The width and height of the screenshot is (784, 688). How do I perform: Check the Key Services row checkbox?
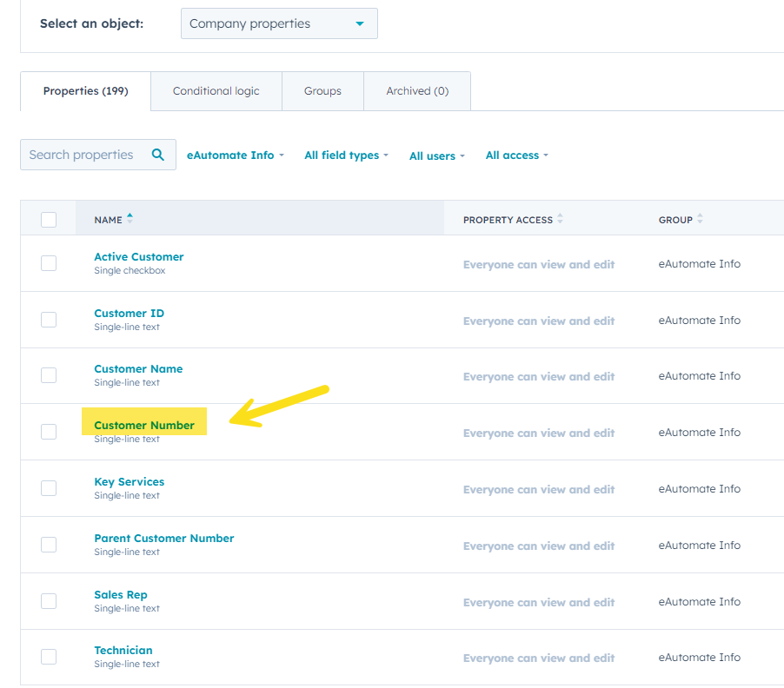pyautogui.click(x=49, y=488)
